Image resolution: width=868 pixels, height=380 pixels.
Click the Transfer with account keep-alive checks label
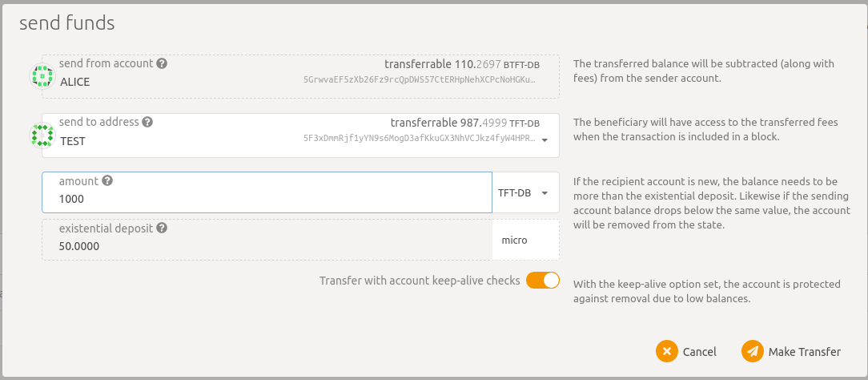pyautogui.click(x=420, y=281)
